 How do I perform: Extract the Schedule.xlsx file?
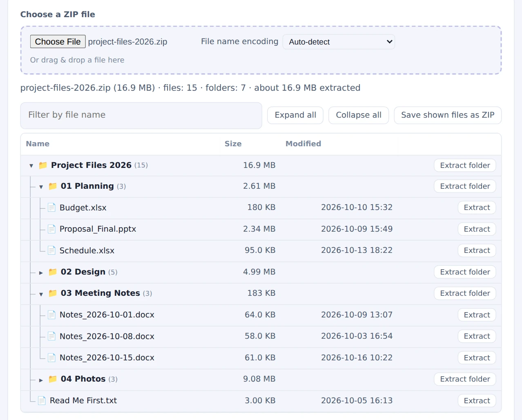(477, 250)
